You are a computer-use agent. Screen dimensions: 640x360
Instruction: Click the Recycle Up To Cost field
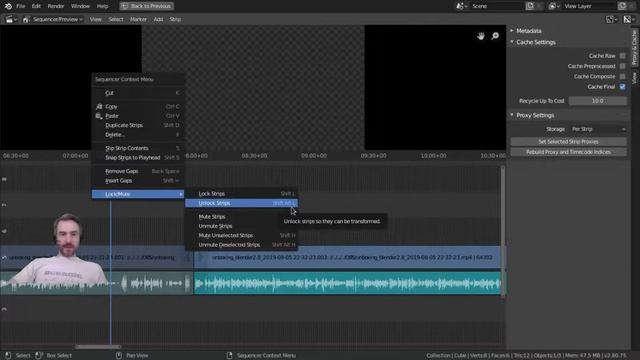pyautogui.click(x=598, y=101)
